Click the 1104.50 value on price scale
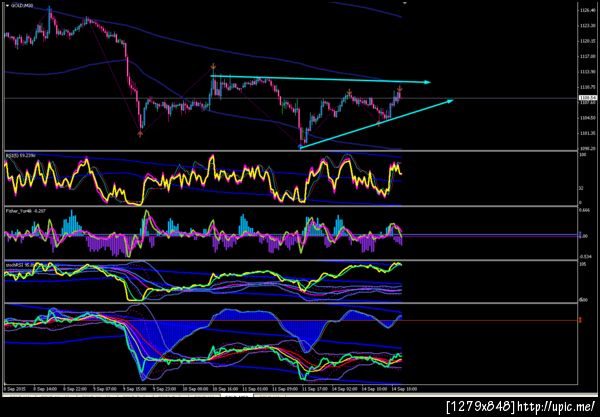Image resolution: width=600 pixels, height=417 pixels. coord(587,118)
